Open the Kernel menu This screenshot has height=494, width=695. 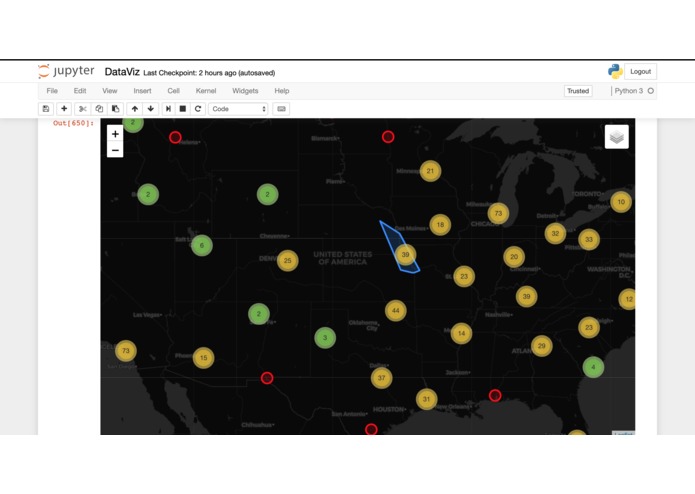(x=206, y=91)
